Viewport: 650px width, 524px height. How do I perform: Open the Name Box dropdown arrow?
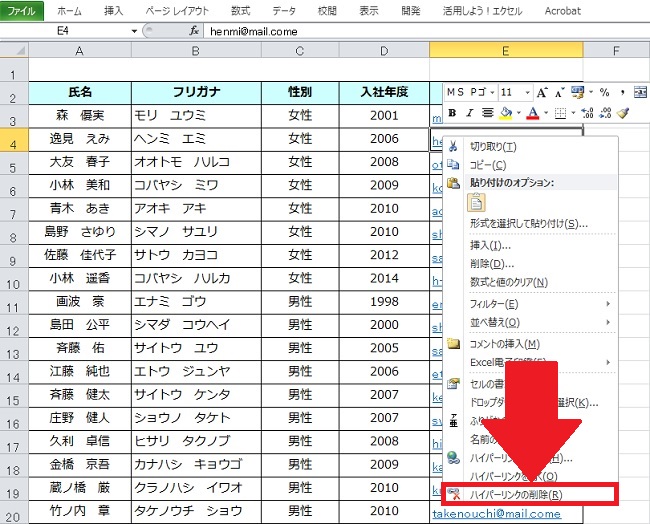coord(134,31)
